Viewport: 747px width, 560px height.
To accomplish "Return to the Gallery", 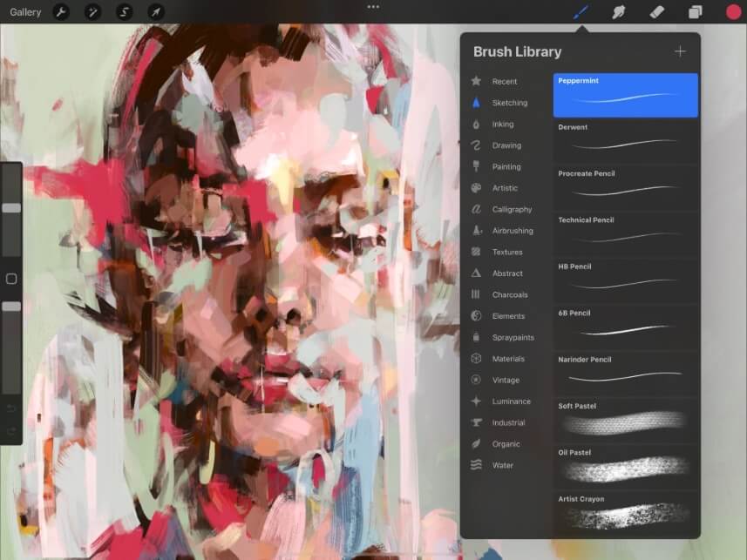I will tap(25, 12).
